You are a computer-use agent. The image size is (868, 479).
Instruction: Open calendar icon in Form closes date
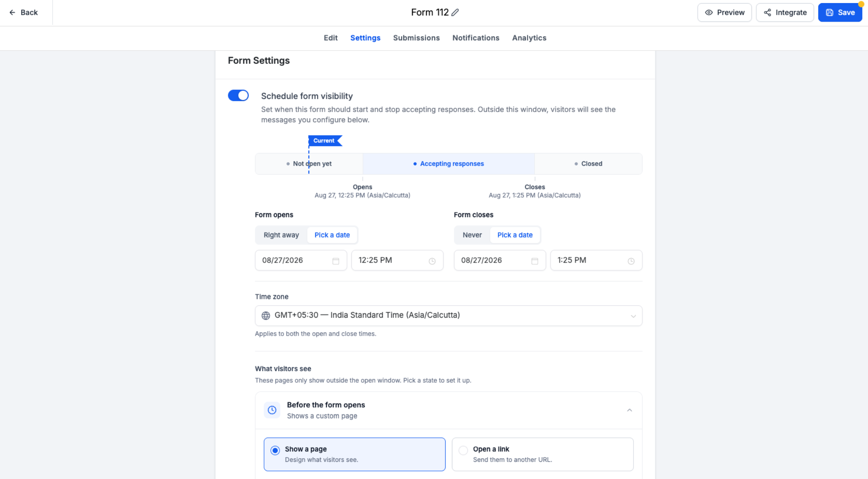[x=535, y=261]
